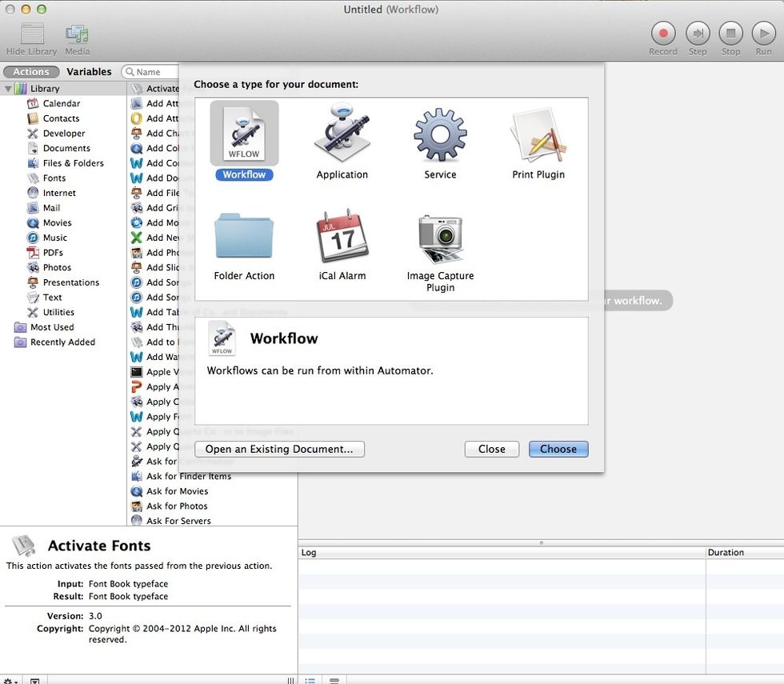Screen dimensions: 784x684
Task: Select the Workflow document type icon
Action: [x=244, y=134]
